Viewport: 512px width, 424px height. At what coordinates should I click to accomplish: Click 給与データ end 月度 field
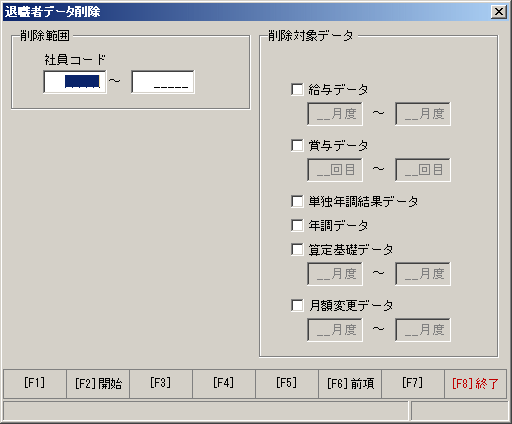pos(423,114)
